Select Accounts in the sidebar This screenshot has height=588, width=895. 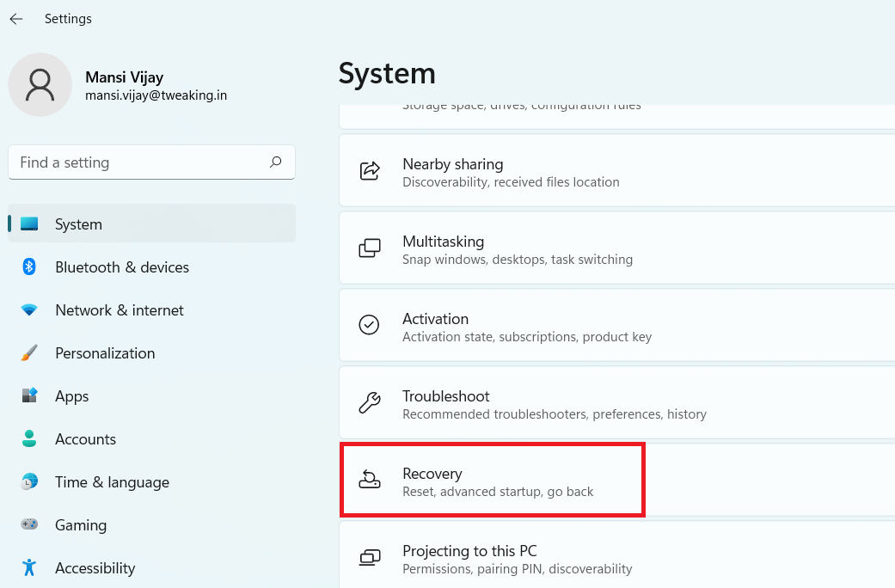[x=85, y=439]
